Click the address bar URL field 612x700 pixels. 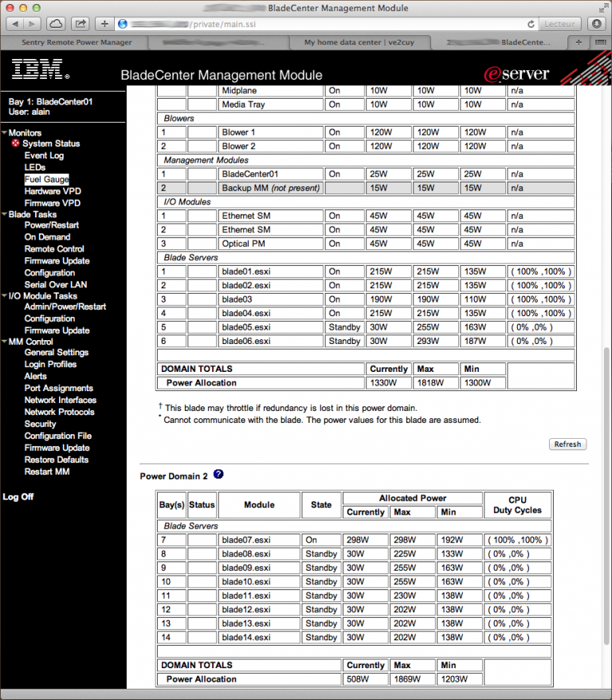tap(320, 24)
